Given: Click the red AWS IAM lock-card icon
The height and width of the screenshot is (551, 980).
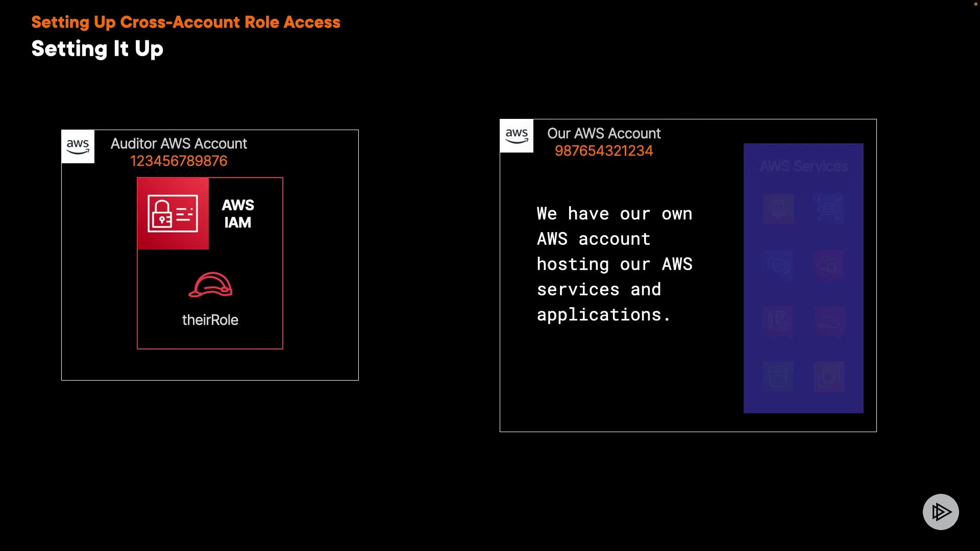Looking at the screenshot, I should (173, 213).
